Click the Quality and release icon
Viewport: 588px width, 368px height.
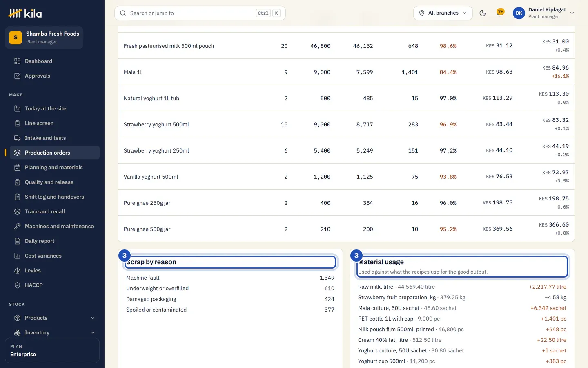[17, 182]
